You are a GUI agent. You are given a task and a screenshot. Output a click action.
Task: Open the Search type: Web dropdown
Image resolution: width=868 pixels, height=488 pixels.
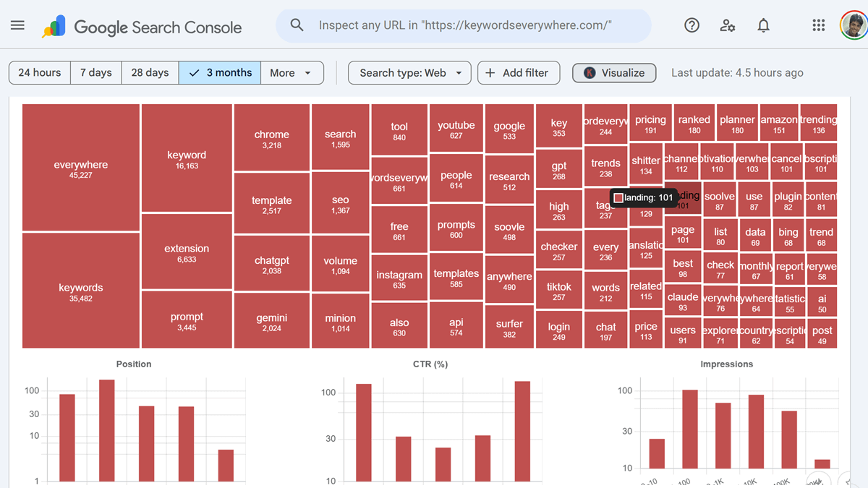(x=410, y=72)
